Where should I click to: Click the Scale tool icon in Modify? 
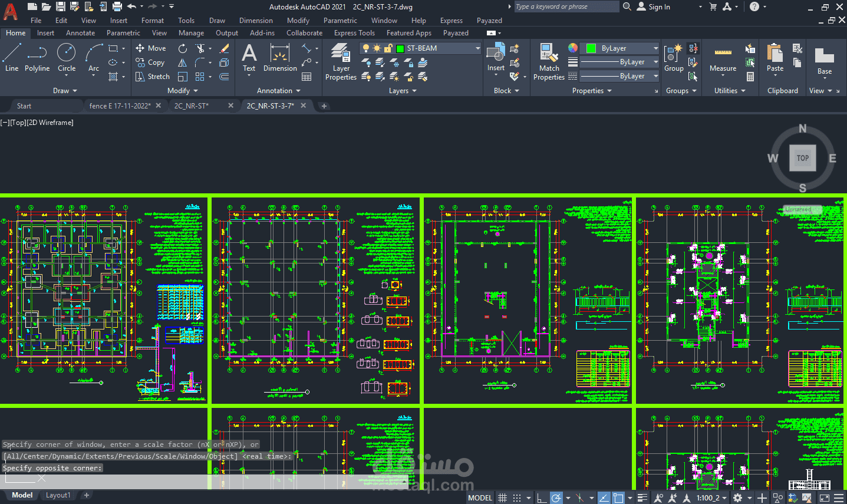(x=183, y=77)
